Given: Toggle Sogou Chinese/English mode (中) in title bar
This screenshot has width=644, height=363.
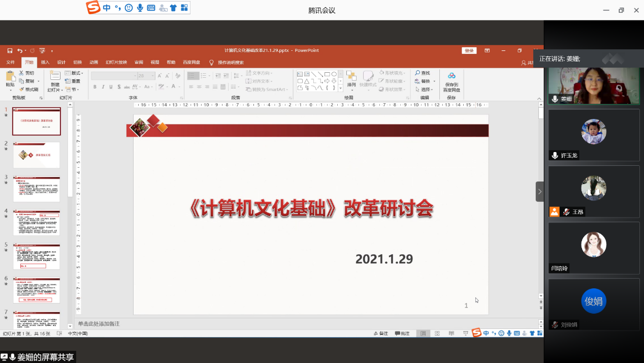Looking at the screenshot, I should pos(107,8).
